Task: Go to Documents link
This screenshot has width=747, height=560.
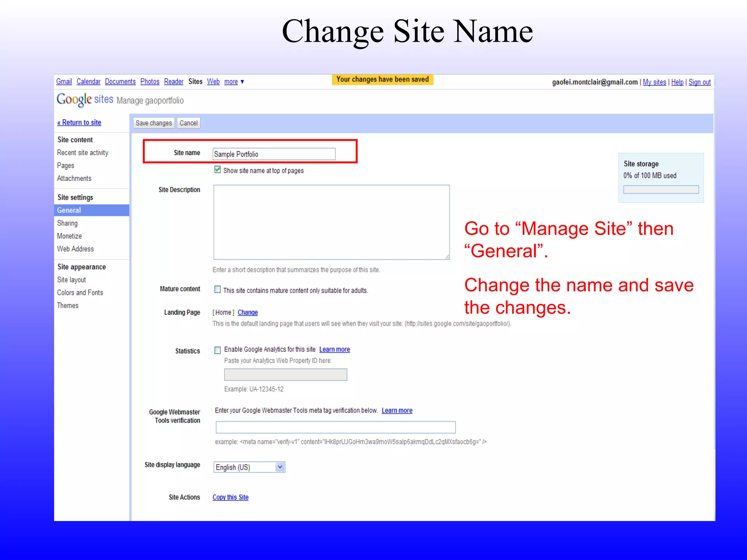Action: (120, 82)
